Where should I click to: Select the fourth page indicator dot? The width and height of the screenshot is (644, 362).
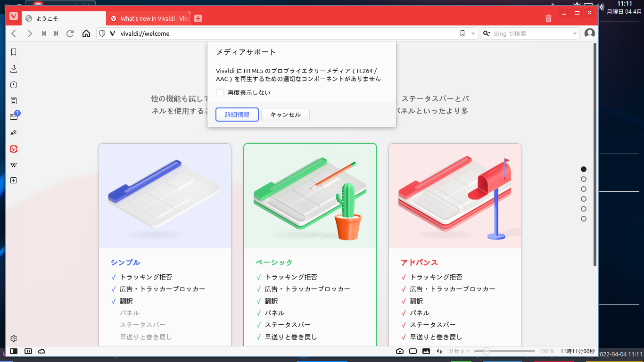(x=584, y=199)
